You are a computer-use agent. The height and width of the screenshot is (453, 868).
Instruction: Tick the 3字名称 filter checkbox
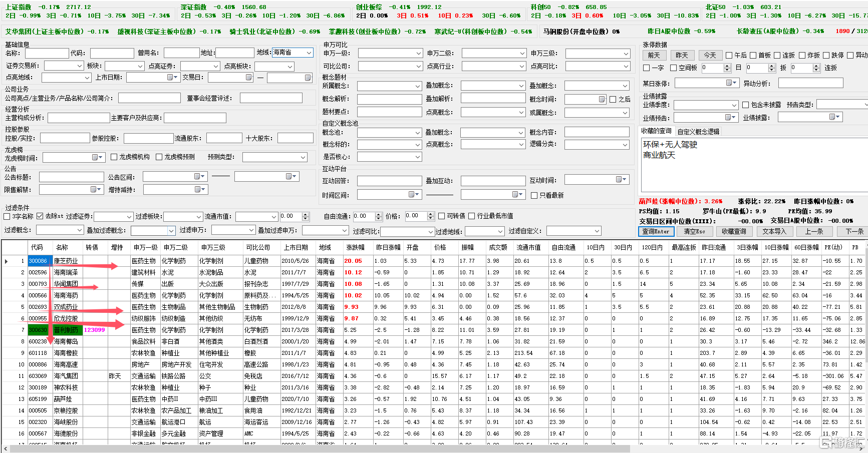[x=7, y=216]
